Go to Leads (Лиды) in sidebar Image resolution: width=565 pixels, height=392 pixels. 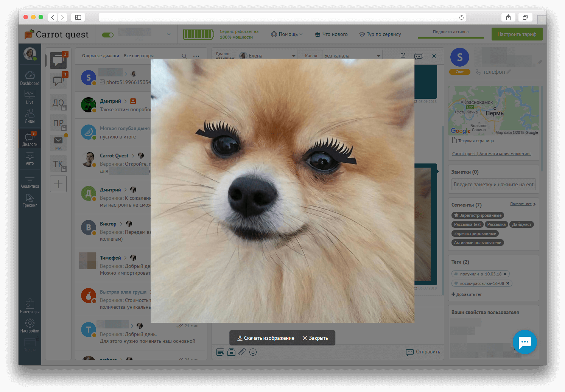(x=30, y=116)
